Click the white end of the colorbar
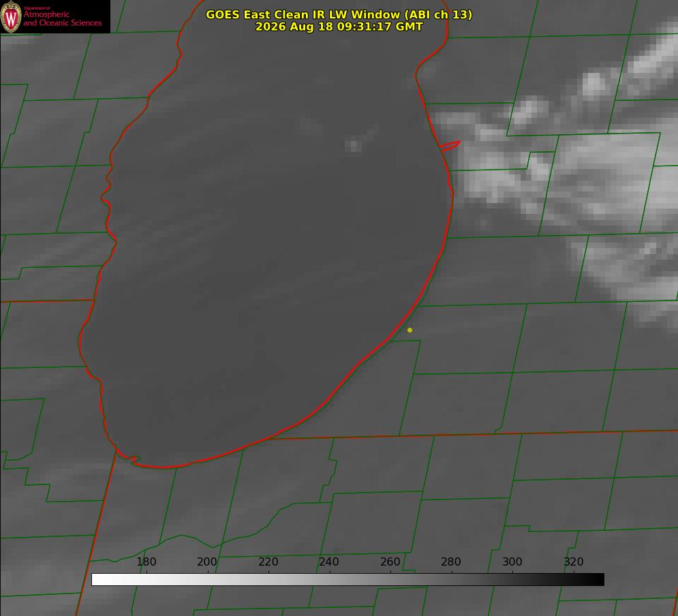 click(x=97, y=580)
